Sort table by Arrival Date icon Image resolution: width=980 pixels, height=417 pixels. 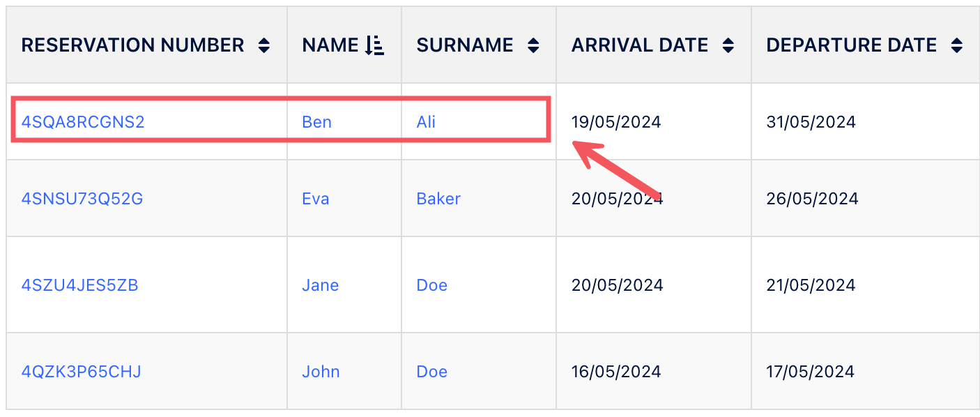[x=728, y=46]
